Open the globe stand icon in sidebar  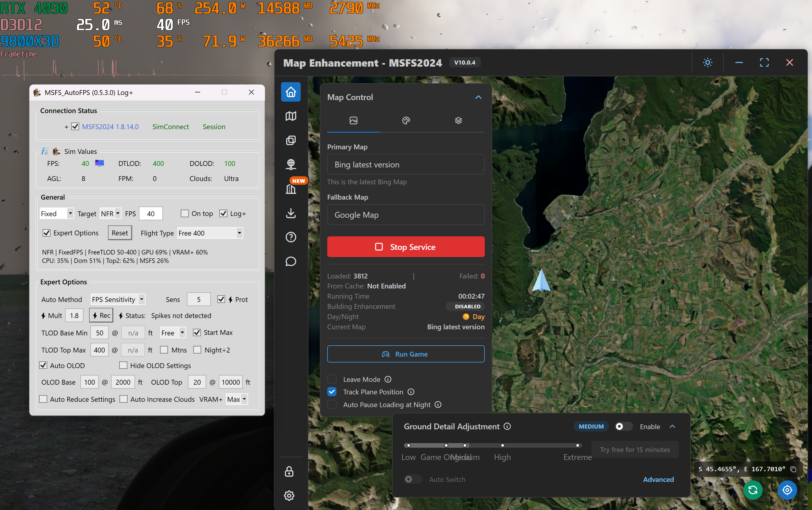(x=291, y=164)
